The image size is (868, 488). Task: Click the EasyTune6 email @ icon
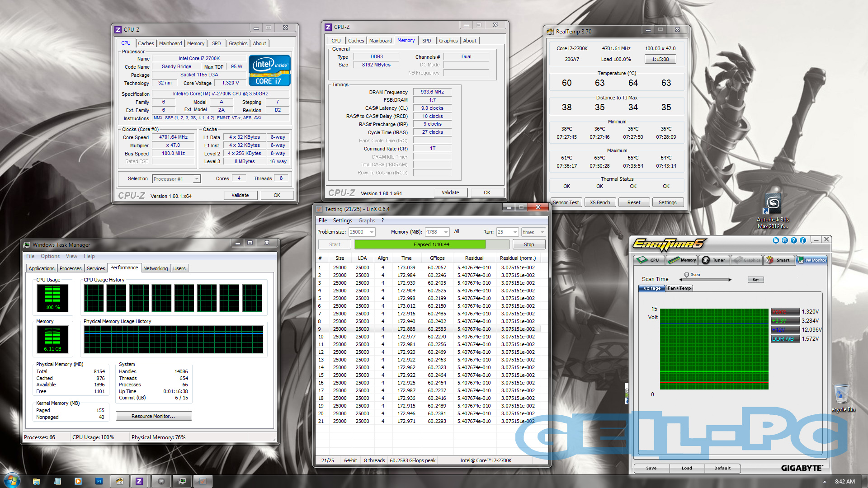tap(785, 240)
